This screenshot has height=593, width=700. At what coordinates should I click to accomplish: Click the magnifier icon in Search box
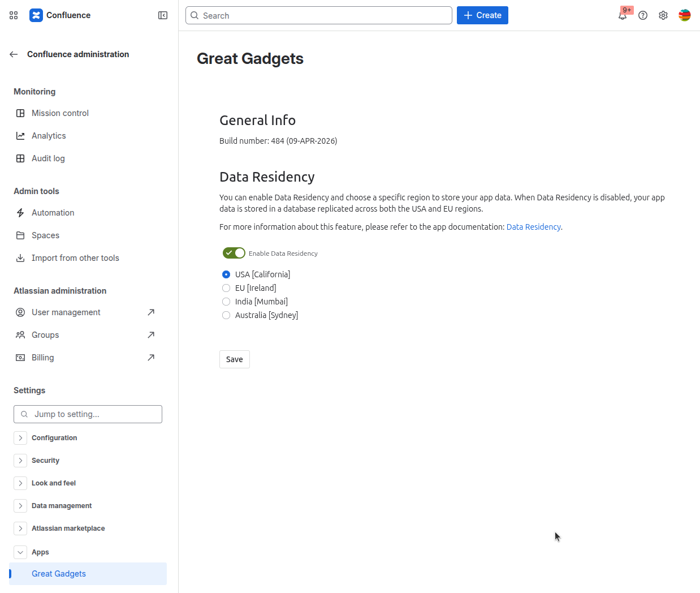click(195, 15)
